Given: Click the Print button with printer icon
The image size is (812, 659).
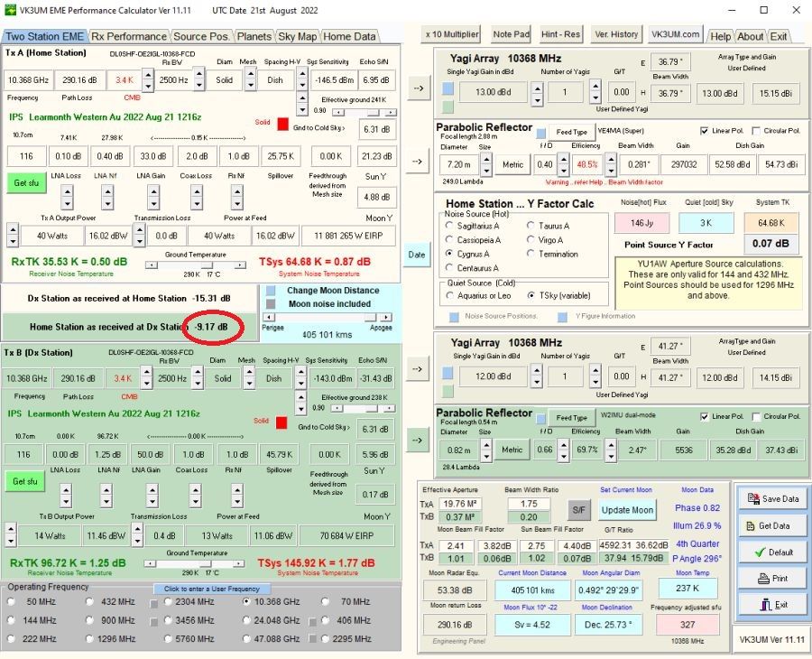Looking at the screenshot, I should pyautogui.click(x=772, y=578).
